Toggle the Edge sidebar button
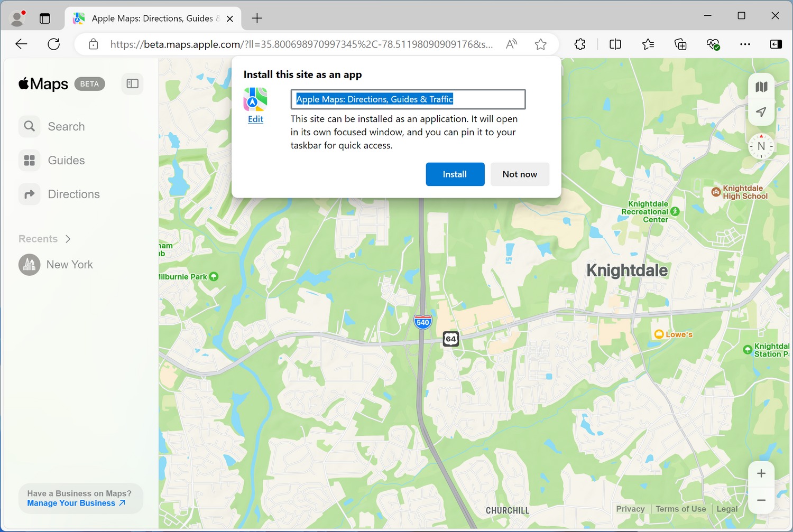 tap(776, 44)
